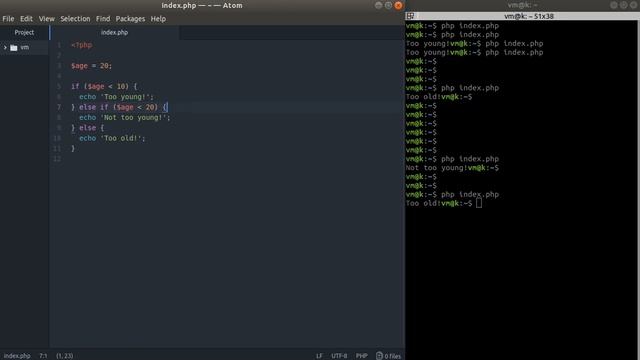Click the '<?php' opening tag line
The image size is (640, 360).
(x=82, y=45)
